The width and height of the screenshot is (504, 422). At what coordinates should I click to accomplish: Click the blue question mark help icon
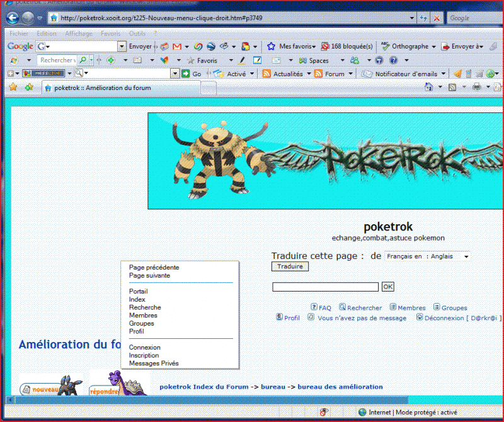coord(393,60)
